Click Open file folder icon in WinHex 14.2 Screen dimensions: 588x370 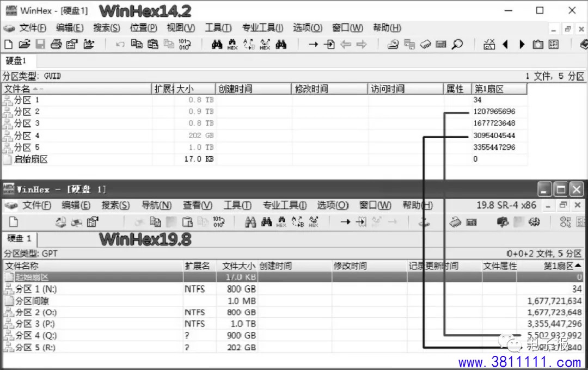[x=24, y=44]
